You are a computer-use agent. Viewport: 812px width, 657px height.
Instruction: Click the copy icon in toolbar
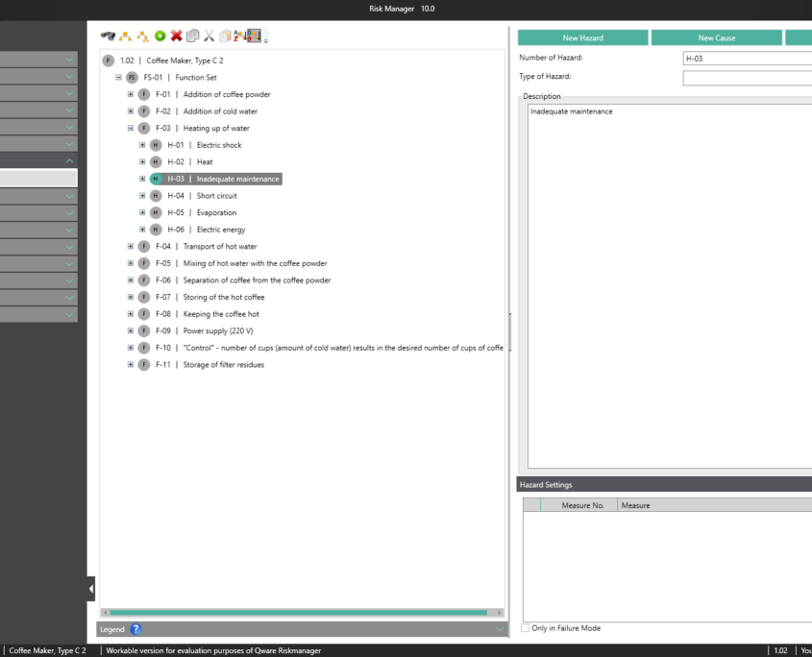coord(192,36)
